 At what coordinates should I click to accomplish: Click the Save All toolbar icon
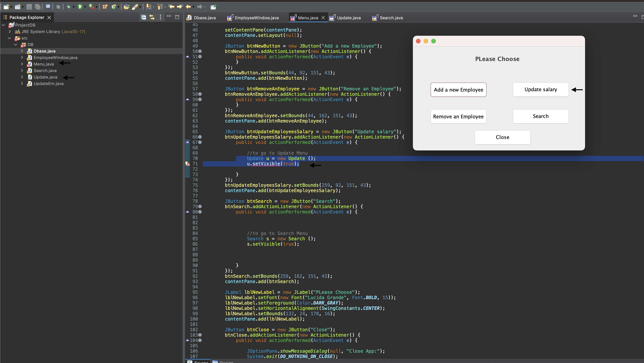tap(37, 7)
